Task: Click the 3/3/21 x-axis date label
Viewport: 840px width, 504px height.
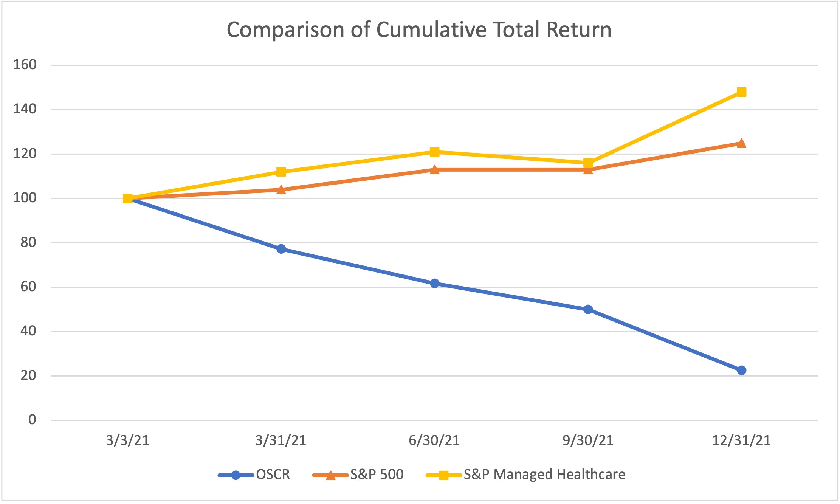Action: coord(128,440)
